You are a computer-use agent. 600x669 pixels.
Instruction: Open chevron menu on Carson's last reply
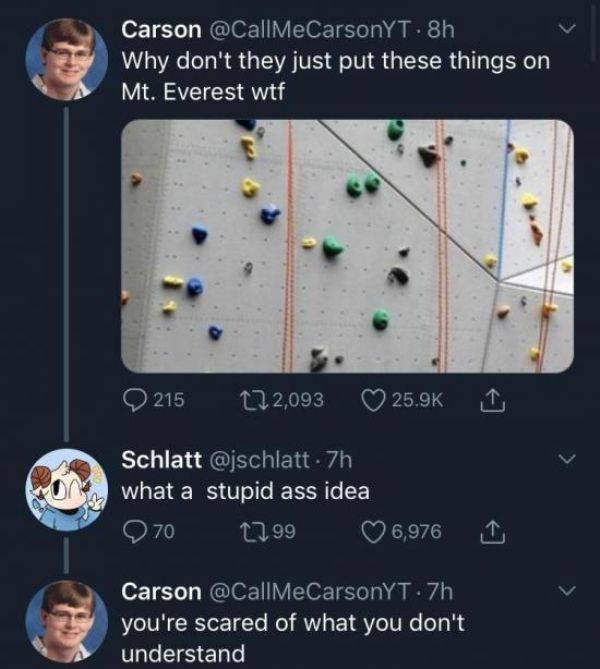[x=566, y=590]
